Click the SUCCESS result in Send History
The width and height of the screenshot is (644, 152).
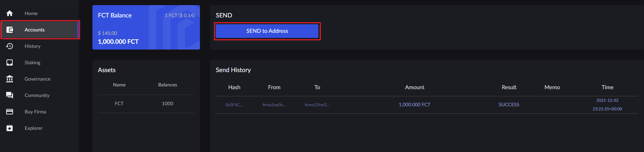click(509, 105)
